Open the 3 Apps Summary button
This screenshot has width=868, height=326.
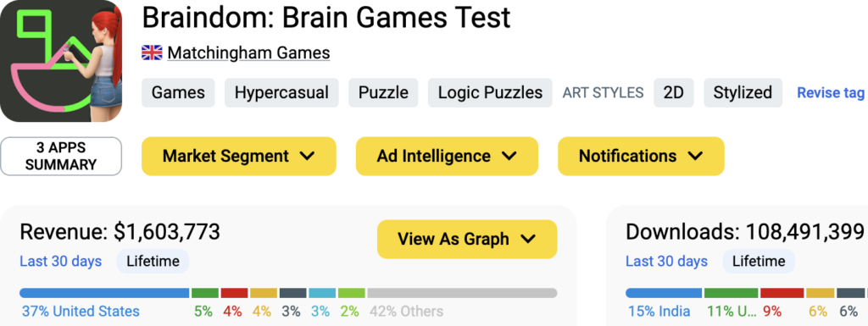tap(61, 157)
